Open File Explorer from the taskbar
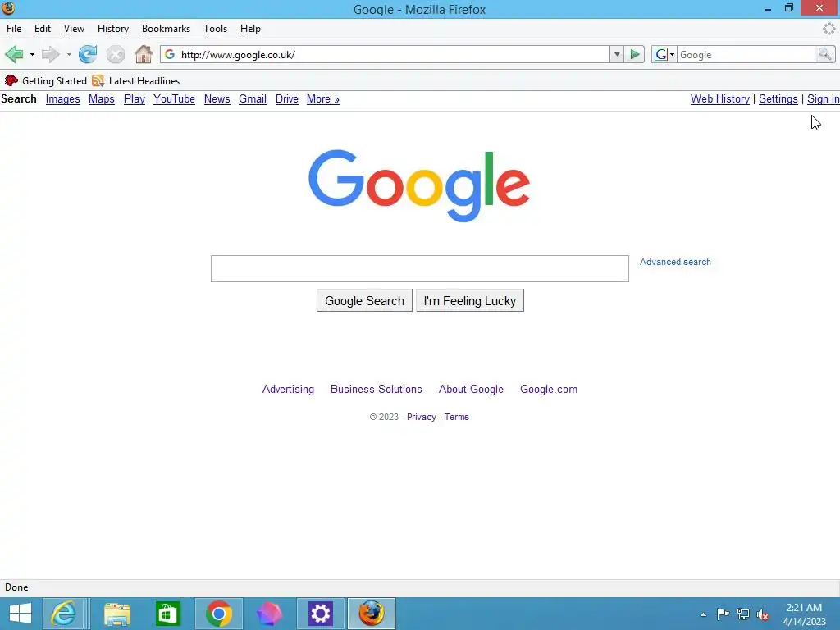840x630 pixels. 116,614
